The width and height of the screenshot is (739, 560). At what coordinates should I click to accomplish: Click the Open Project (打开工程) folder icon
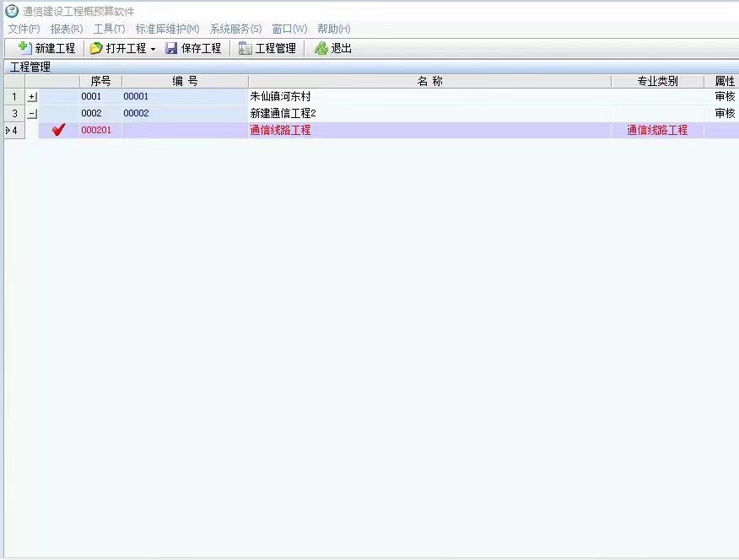tap(97, 48)
